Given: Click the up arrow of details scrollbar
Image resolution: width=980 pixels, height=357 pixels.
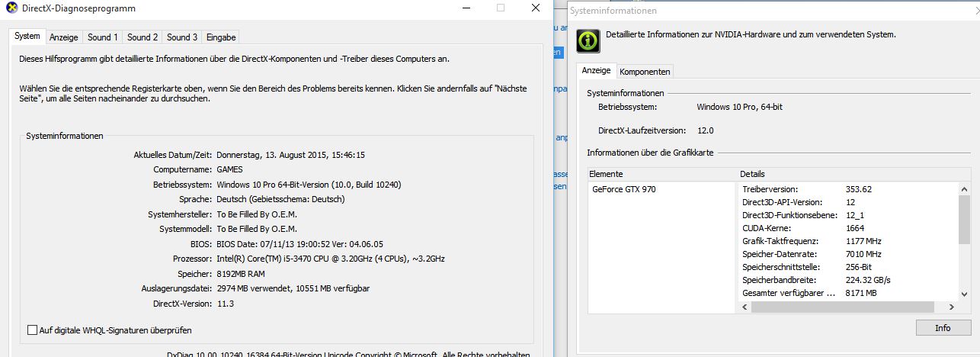Looking at the screenshot, I should pos(964,188).
